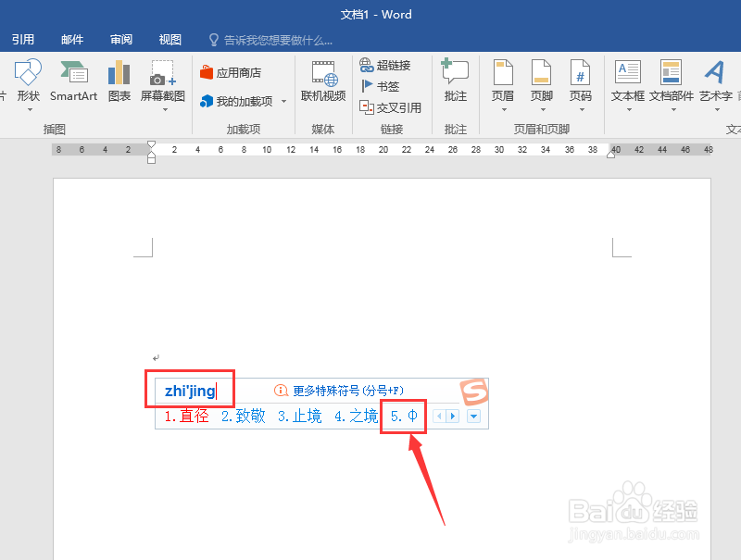Open the IME candidate list dropdown arrow
This screenshot has height=560, width=741.
473,417
